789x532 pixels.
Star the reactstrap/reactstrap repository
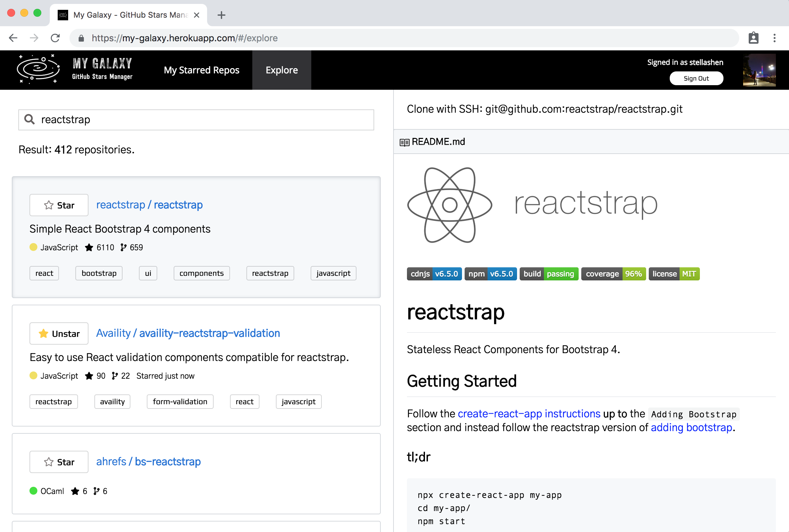pos(59,205)
